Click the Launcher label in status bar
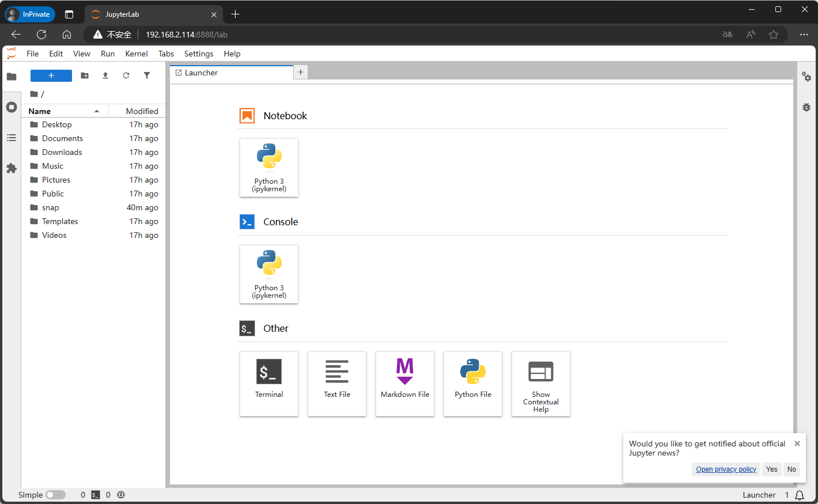 click(x=759, y=495)
